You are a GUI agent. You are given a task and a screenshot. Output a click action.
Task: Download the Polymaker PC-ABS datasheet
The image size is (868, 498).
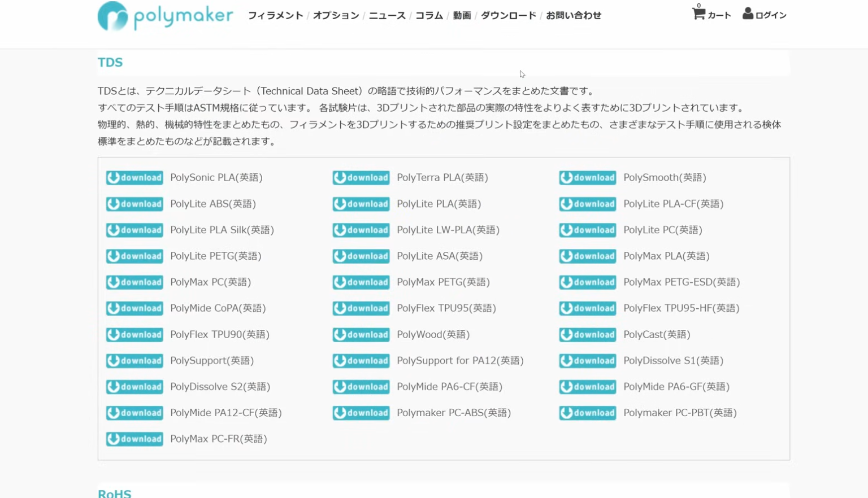point(361,413)
